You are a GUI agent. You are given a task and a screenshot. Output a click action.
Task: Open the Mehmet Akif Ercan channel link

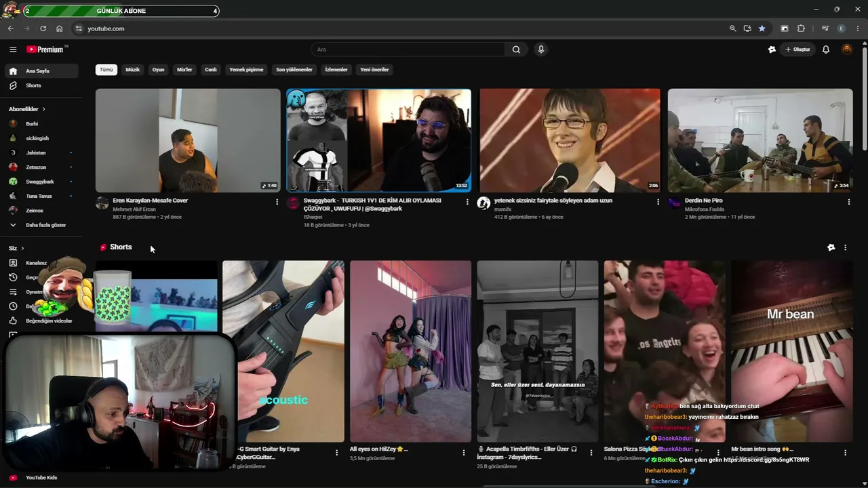coord(134,209)
